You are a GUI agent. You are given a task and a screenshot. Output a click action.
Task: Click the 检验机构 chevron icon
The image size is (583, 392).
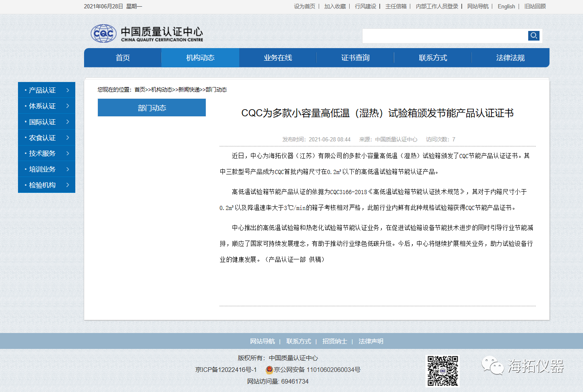click(x=68, y=185)
